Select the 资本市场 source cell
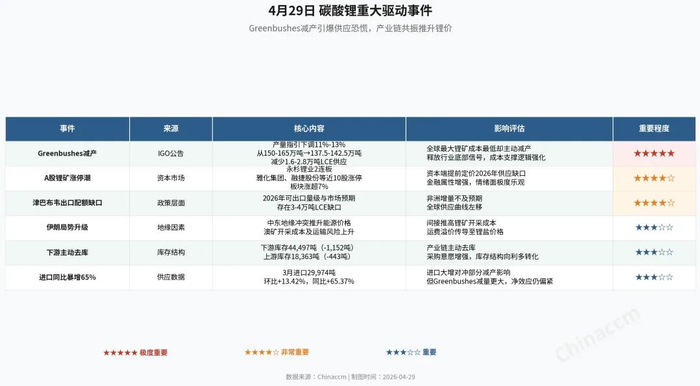Image resolution: width=700 pixels, height=386 pixels. coord(171,178)
